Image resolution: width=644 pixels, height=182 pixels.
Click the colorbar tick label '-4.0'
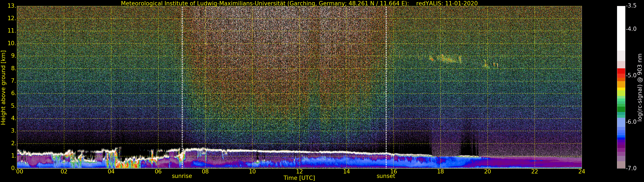(631, 29)
